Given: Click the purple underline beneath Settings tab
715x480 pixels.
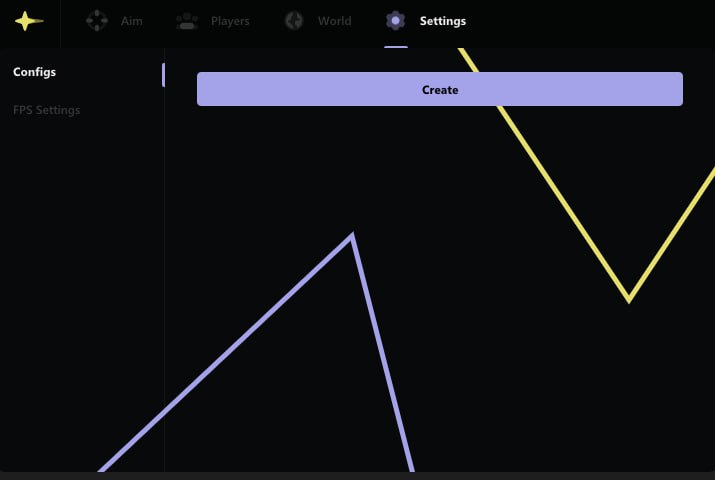Looking at the screenshot, I should coord(396,46).
